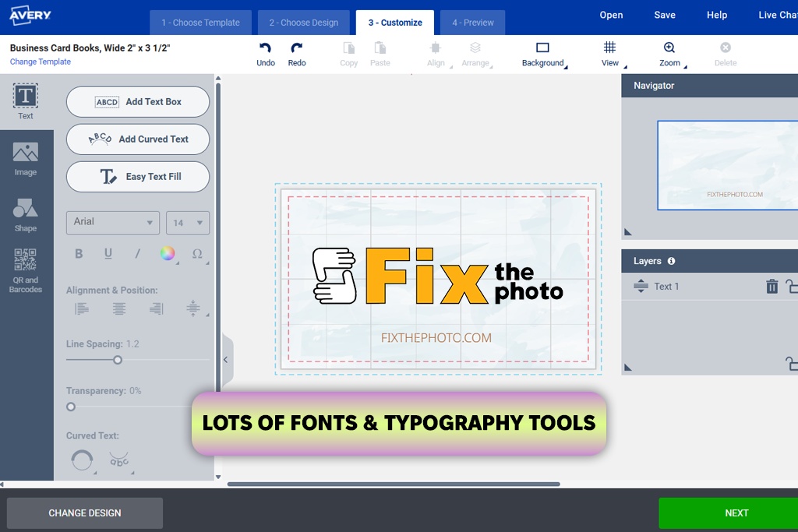Click Add Curved Text button
This screenshot has width=798, height=532.
coord(138,139)
